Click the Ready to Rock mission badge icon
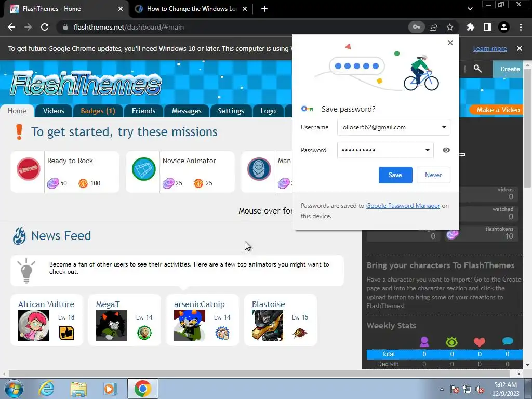Image resolution: width=532 pixels, height=399 pixels. [x=29, y=169]
